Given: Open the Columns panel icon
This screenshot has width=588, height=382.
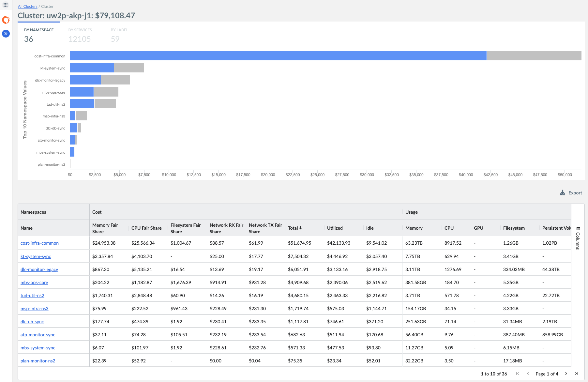Looking at the screenshot, I should click(x=577, y=228).
